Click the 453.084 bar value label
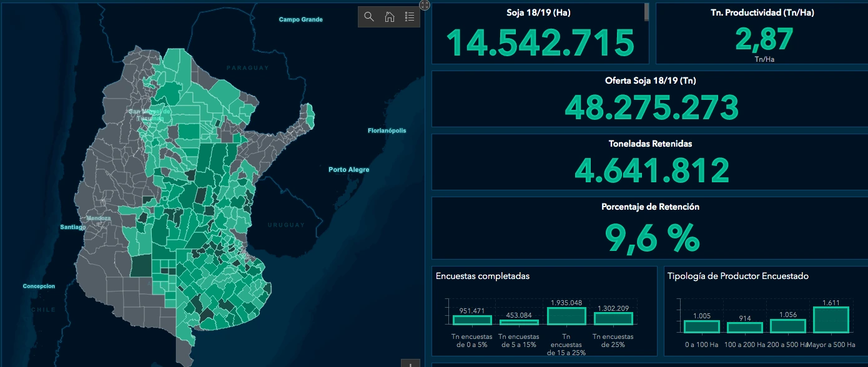This screenshot has width=868, height=367. 519,315
